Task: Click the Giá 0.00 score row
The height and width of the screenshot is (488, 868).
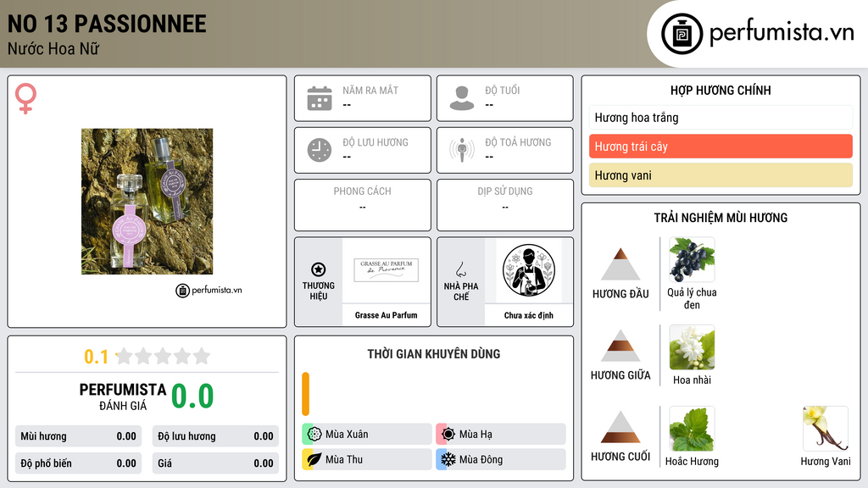Action: click(x=215, y=463)
